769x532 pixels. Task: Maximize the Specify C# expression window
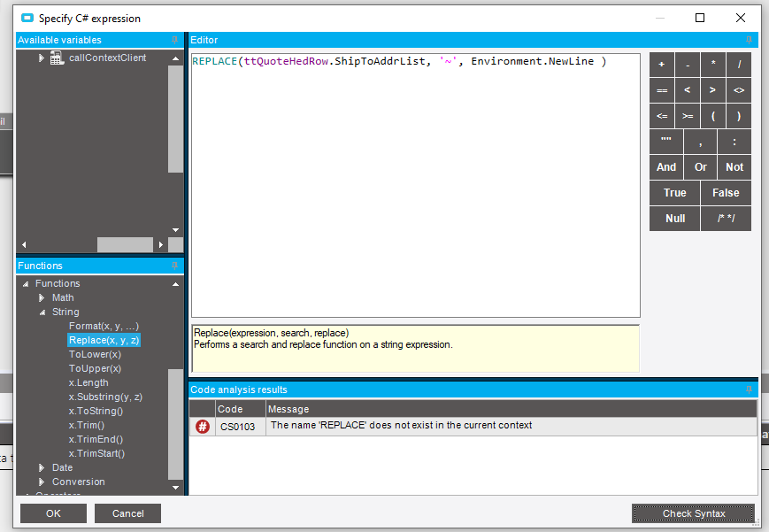tap(700, 19)
